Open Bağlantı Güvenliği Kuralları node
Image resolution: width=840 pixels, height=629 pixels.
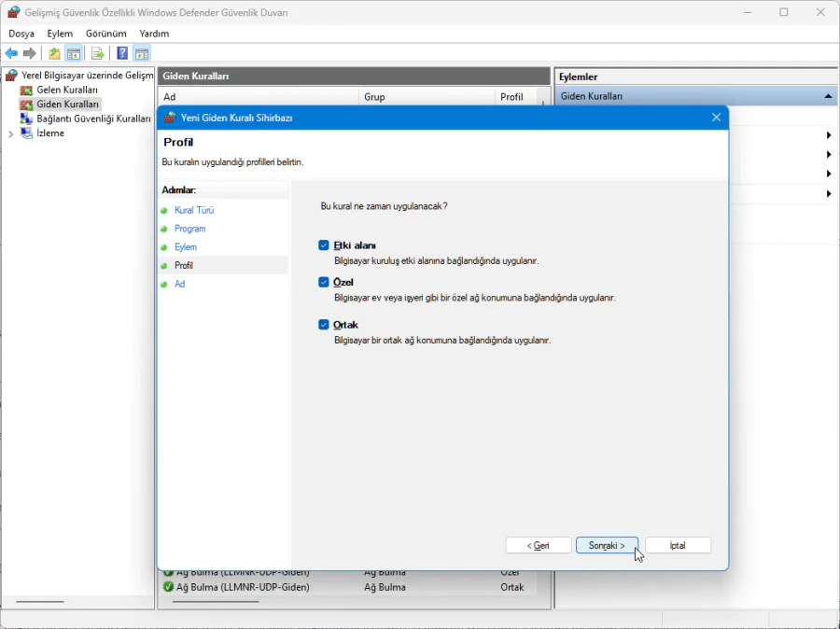click(x=93, y=119)
